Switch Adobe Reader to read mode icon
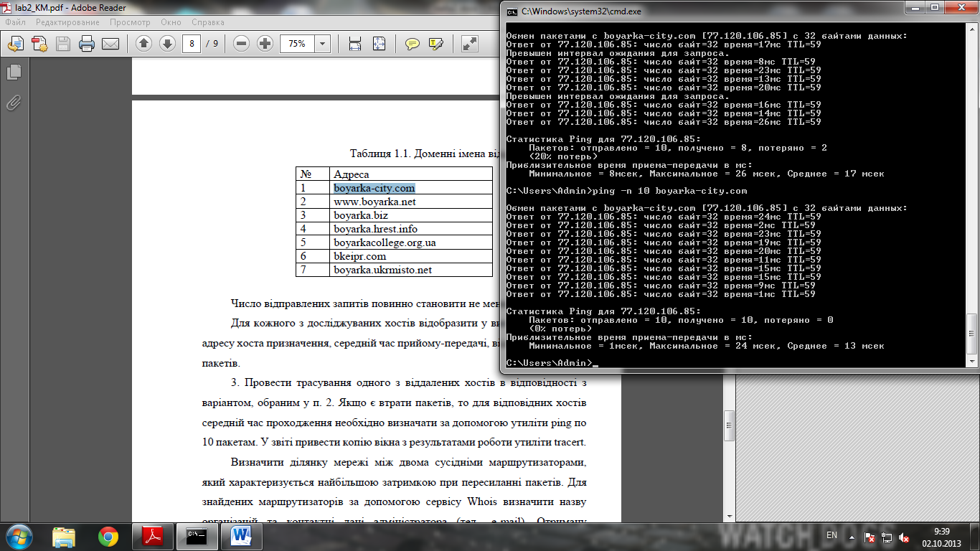The width and height of the screenshot is (980, 551). click(470, 44)
